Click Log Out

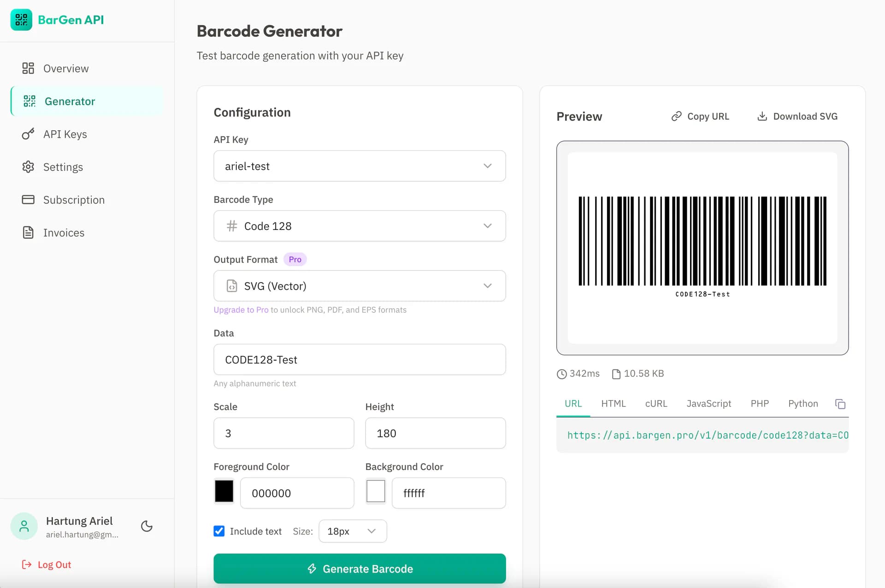[x=47, y=564]
